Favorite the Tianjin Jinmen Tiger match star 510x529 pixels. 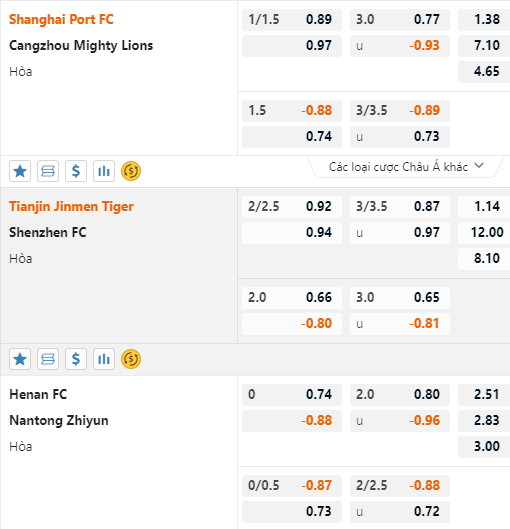pos(20,359)
